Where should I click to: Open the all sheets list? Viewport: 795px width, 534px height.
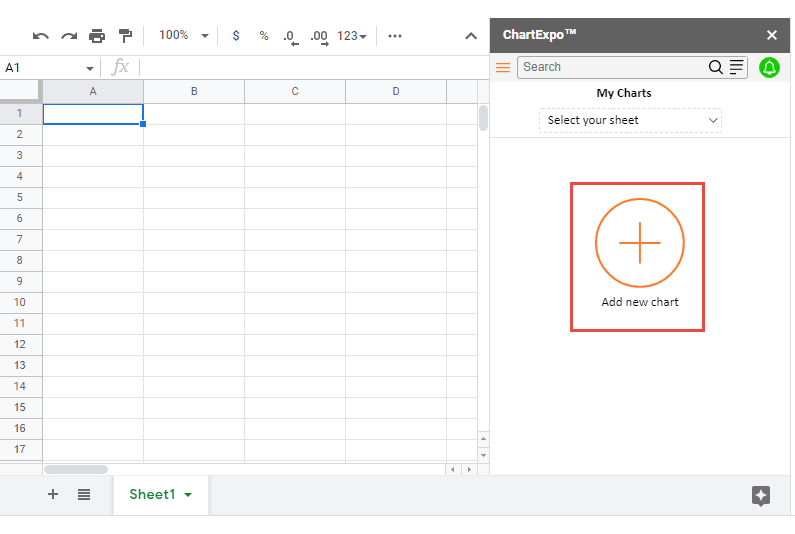(x=84, y=494)
